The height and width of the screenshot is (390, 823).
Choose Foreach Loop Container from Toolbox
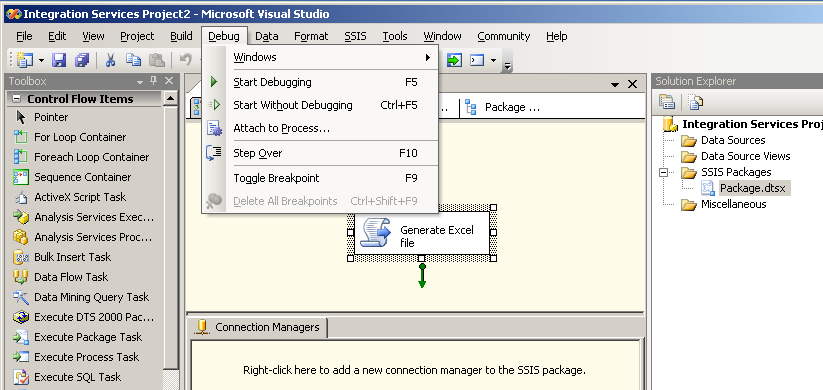[x=91, y=157]
